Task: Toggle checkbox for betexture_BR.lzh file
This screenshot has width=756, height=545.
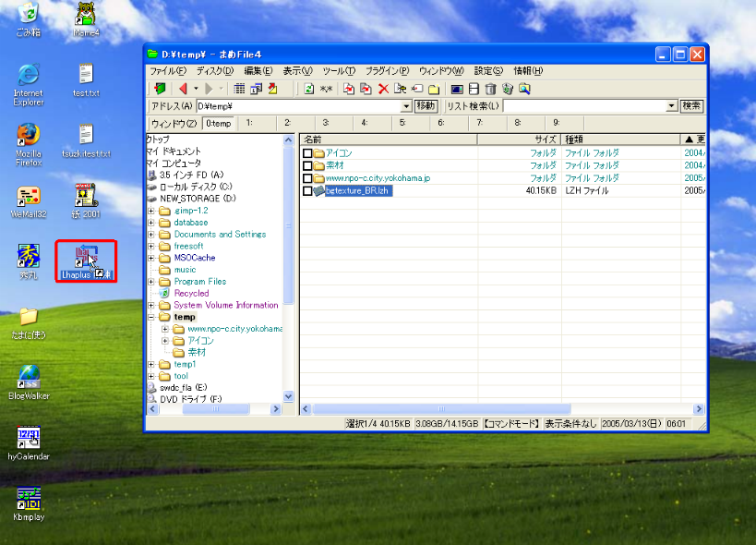Action: [307, 191]
